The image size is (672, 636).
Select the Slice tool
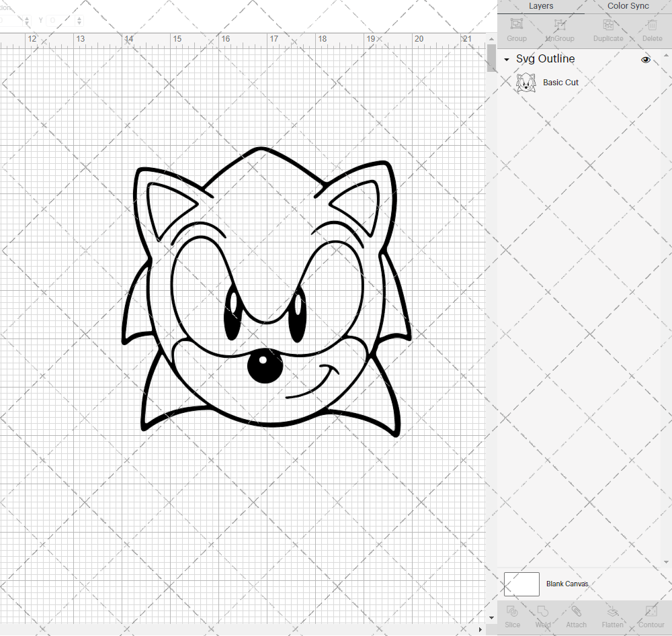(x=513, y=617)
